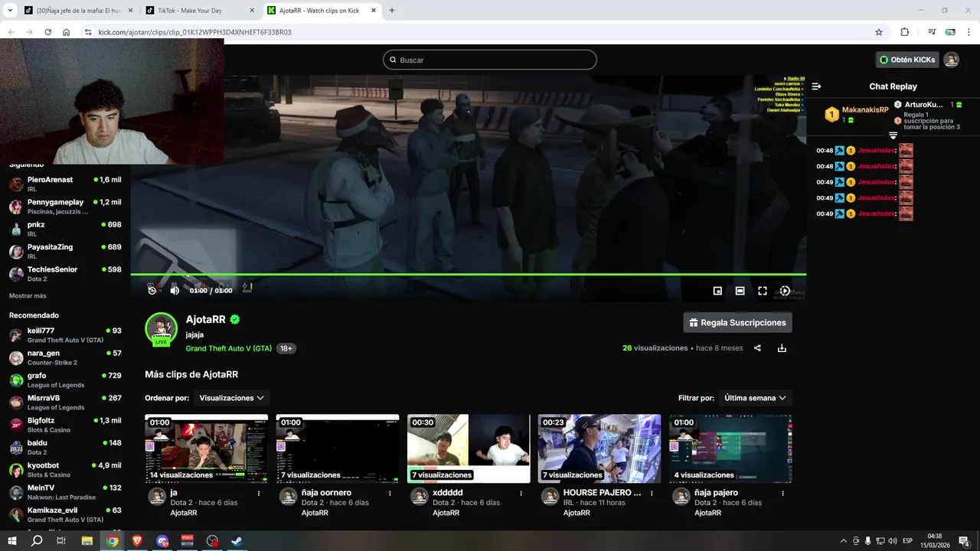This screenshot has width=980, height=551.
Task: Open the grafo recommended channel avatar
Action: [15, 380]
